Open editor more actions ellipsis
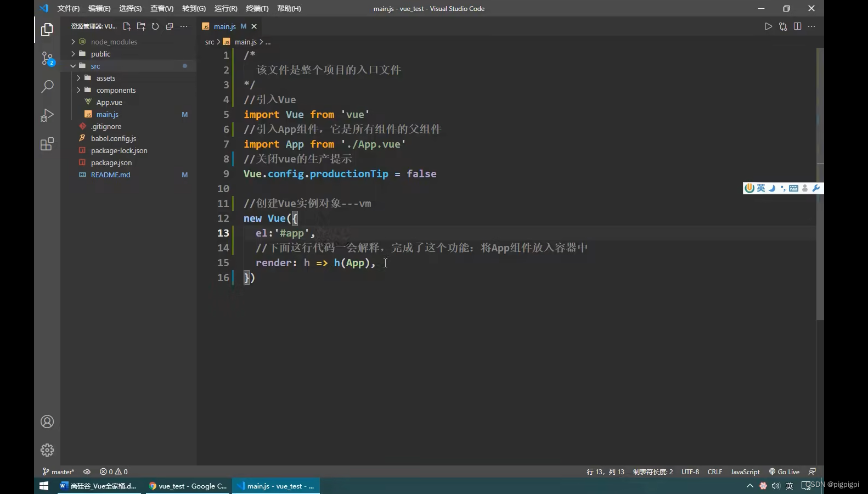The image size is (868, 494). pyautogui.click(x=811, y=26)
